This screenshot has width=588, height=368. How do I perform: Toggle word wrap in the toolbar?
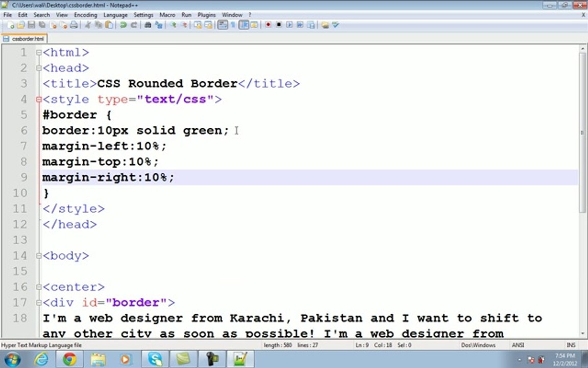(x=223, y=25)
